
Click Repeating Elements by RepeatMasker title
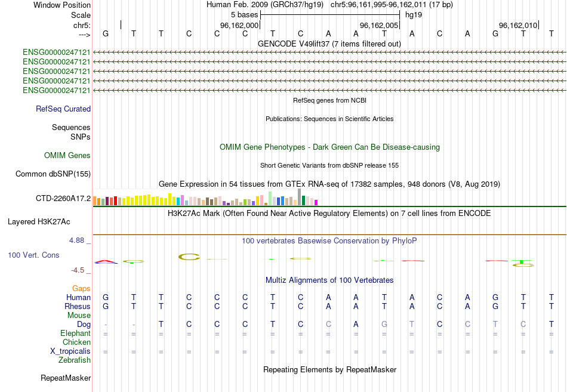click(330, 369)
